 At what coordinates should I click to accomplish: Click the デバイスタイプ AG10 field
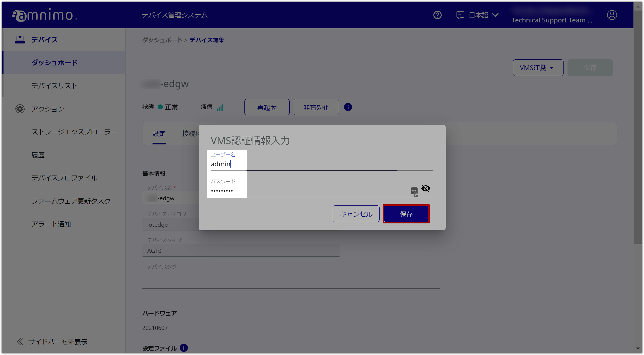tap(241, 251)
